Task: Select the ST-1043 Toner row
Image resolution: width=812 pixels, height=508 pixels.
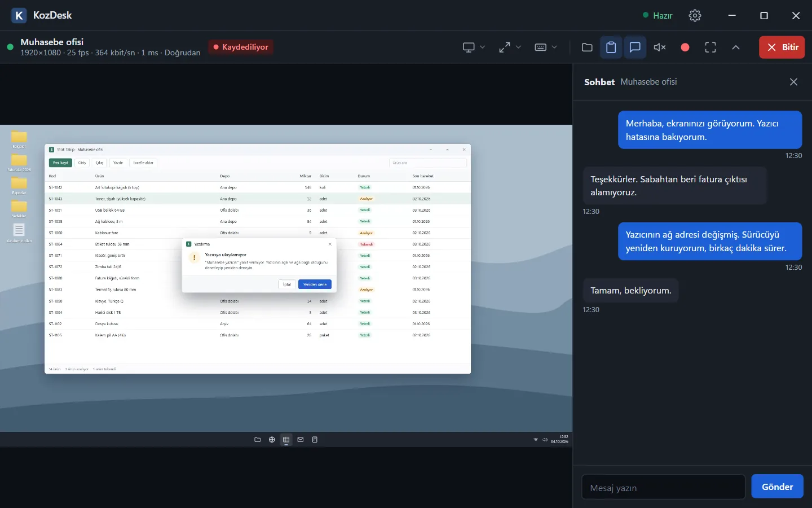Action: pyautogui.click(x=258, y=199)
